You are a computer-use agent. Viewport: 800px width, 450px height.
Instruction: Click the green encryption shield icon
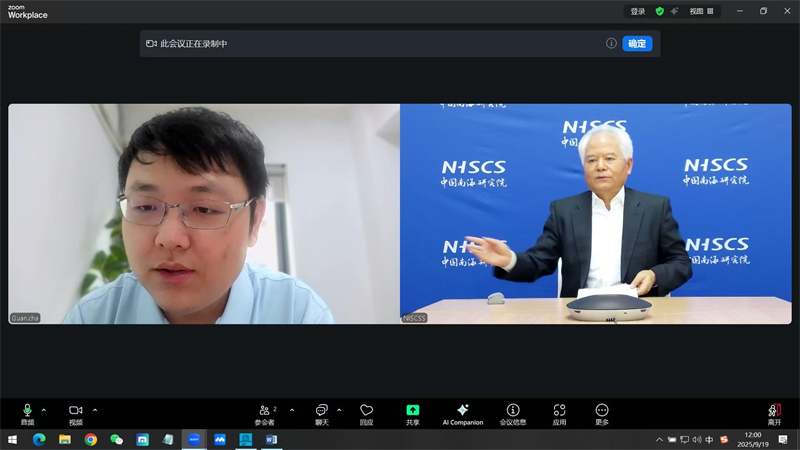[660, 12]
